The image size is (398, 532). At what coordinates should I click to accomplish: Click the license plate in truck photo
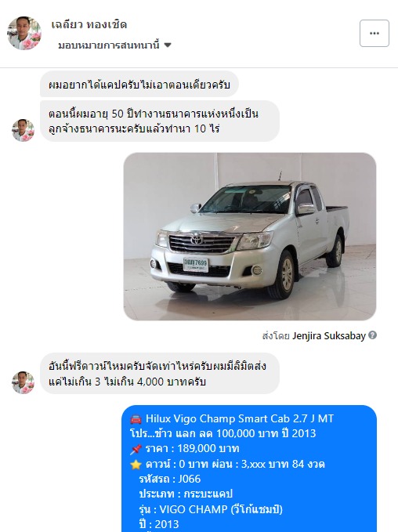click(195, 264)
